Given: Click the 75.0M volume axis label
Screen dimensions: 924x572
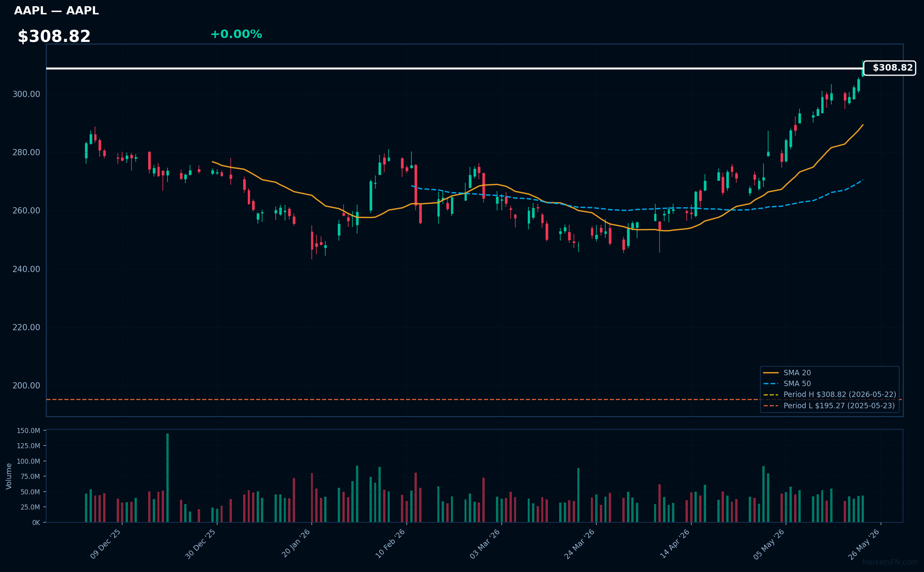Looking at the screenshot, I should click(30, 477).
